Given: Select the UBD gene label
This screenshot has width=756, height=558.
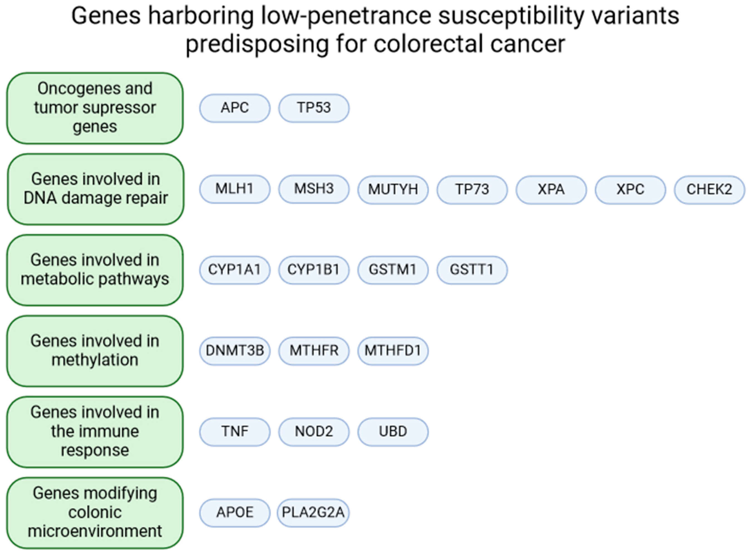Looking at the screenshot, I should [393, 432].
